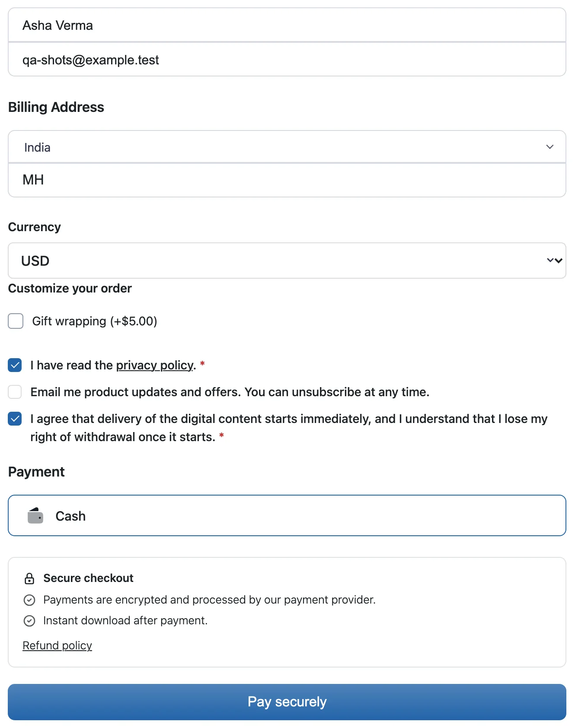Open the India country dropdown
Viewport: 575px width, 728px height.
[x=287, y=147]
